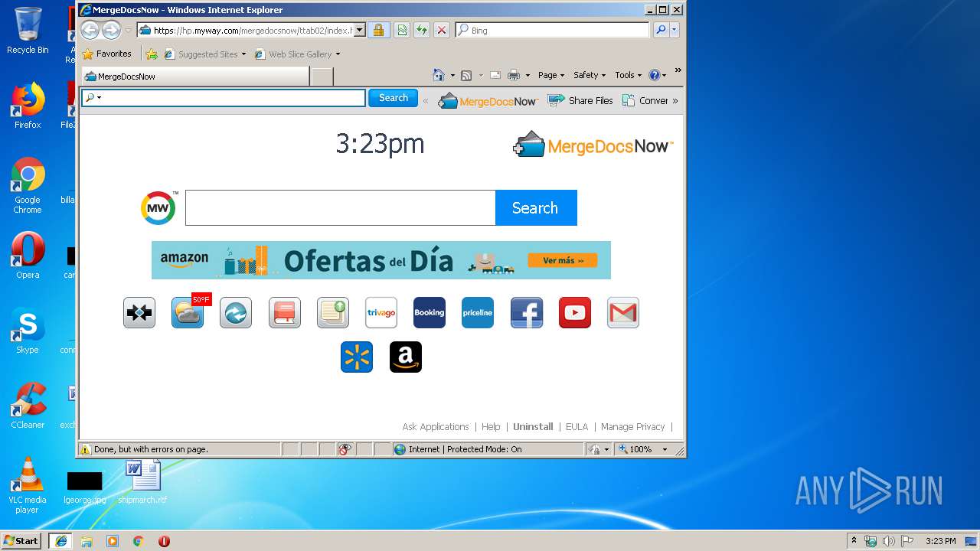
Task: Expand the Print button dropdown arrow
Action: click(528, 75)
